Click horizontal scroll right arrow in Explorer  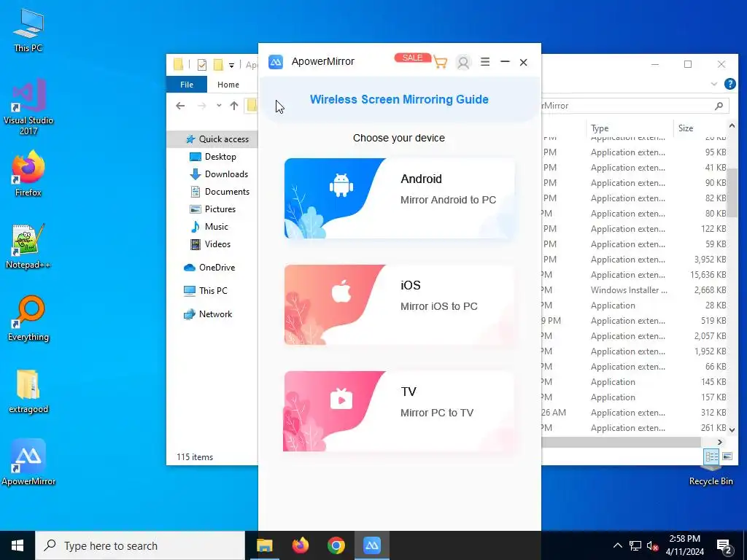720,442
